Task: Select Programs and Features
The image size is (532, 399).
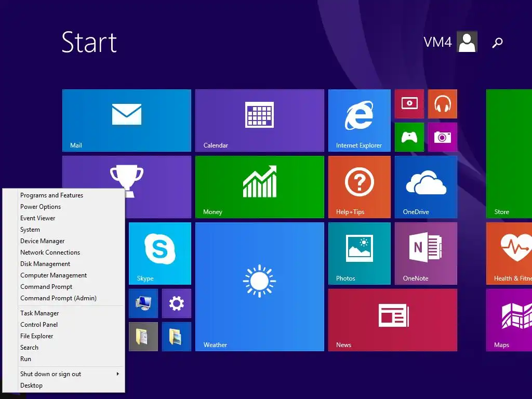Action: click(x=64, y=195)
